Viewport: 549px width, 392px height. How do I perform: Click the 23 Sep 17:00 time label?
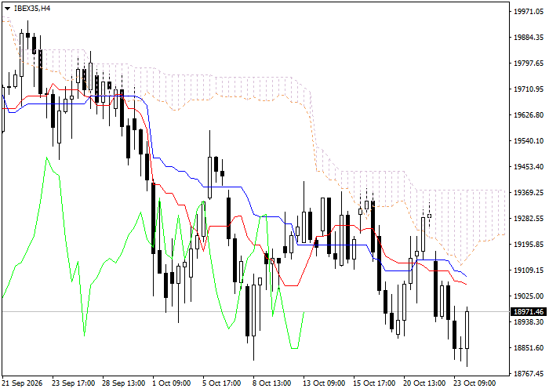pos(73,383)
